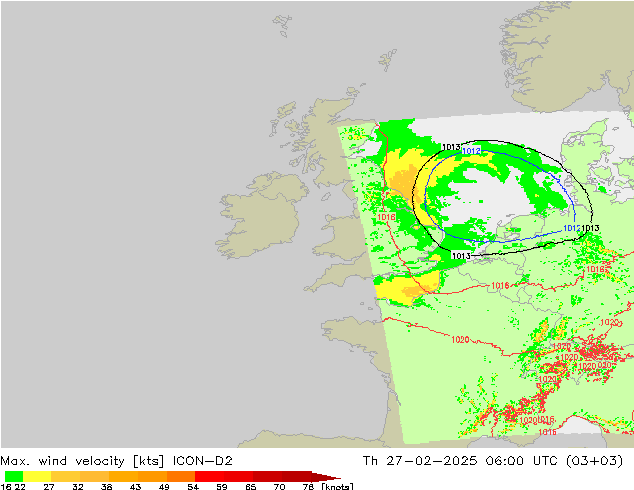Click the legend value "54"
Image resolution: width=634 pixels, height=490 pixels.
[193, 486]
